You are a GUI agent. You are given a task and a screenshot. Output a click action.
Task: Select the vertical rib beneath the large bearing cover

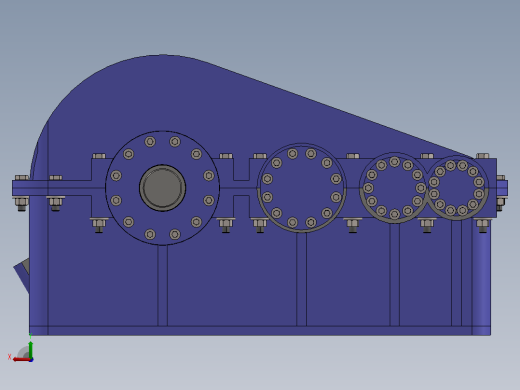[x=162, y=285]
